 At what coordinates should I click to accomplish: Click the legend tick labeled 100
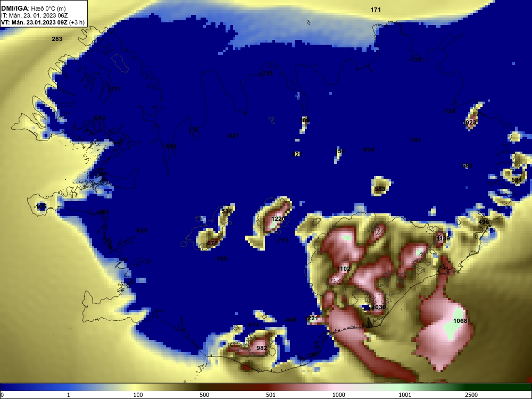138,395
